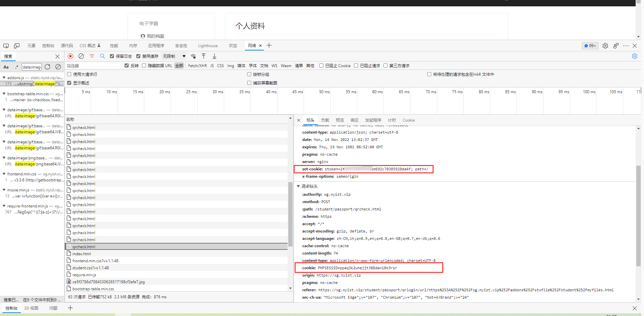Clear the network log
Screen dimensions: 644x316
coord(81,56)
